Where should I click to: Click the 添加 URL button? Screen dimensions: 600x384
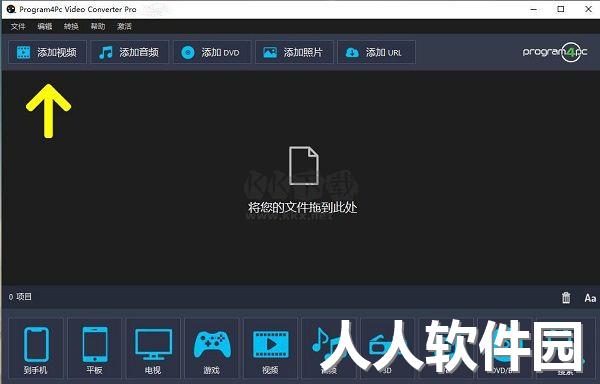click(x=376, y=52)
